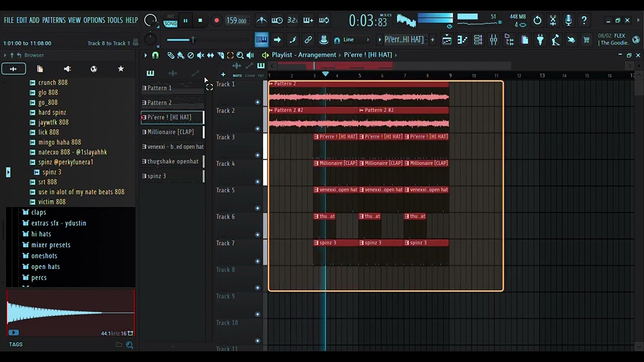This screenshot has width=644, height=362.
Task: Open the FILE menu
Action: coord(9,21)
